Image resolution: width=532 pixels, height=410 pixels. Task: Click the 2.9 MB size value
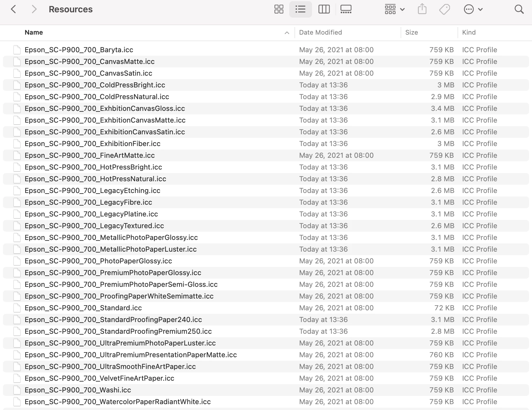click(443, 97)
